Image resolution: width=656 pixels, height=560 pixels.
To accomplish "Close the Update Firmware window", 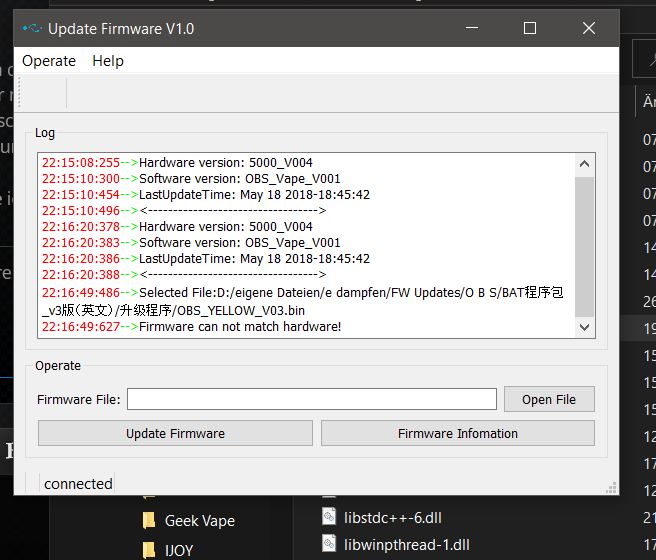I will 589,29.
